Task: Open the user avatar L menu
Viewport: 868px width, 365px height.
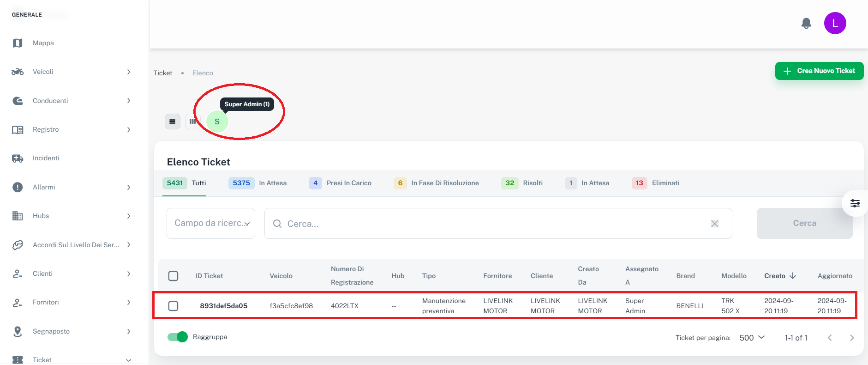Action: coord(835,23)
